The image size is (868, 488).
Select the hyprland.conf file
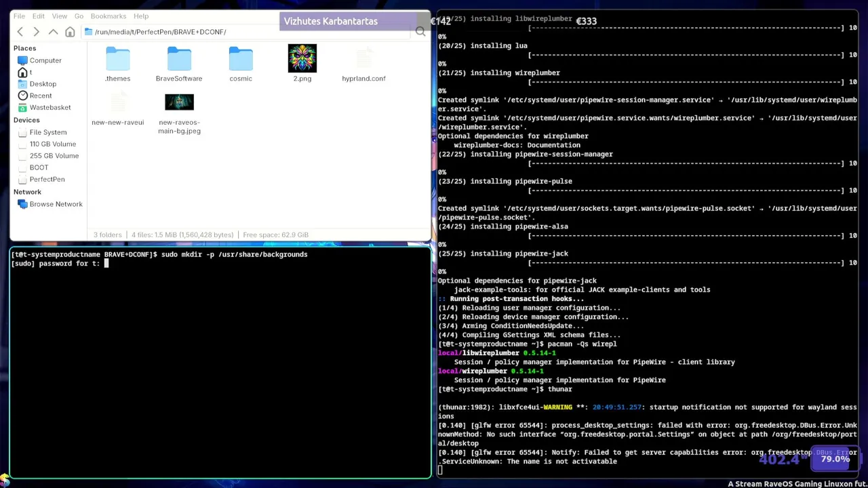(364, 64)
